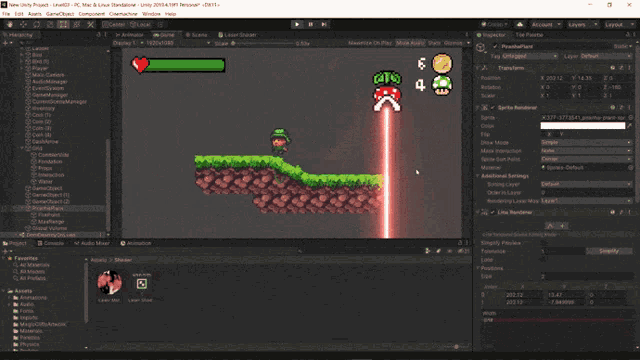This screenshot has height=360, width=640.
Task: Collapse the Additional Settings foldout
Action: point(478,176)
